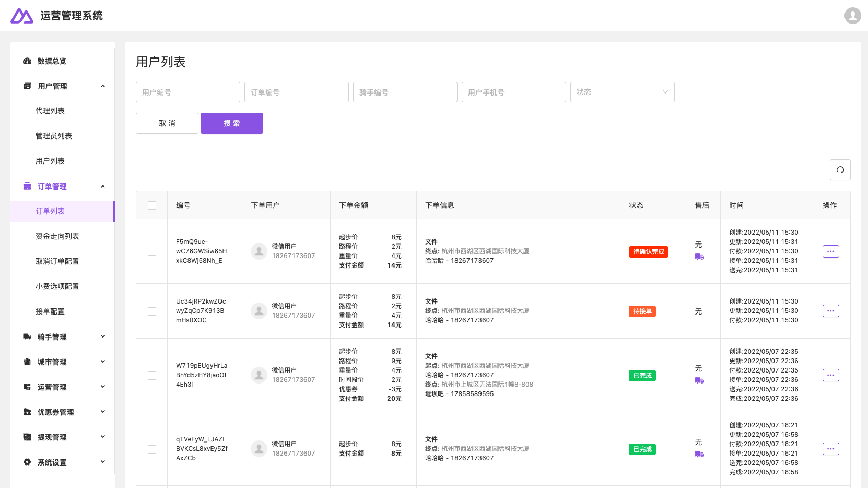
Task: Click the refresh icon above the table
Action: point(840,170)
